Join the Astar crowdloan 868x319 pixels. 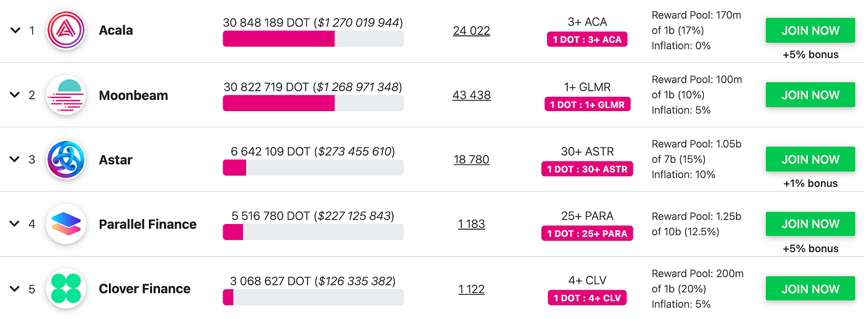[x=810, y=159]
